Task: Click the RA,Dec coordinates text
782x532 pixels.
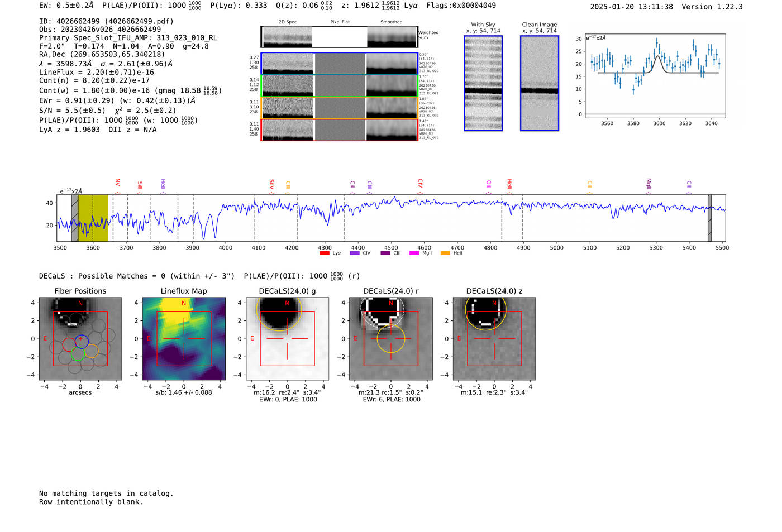Action: click(102, 55)
